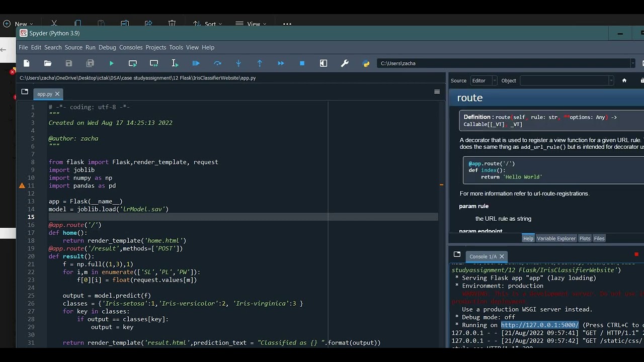Start debugging the file
Screen dimensions: 644x362
(x=196, y=63)
